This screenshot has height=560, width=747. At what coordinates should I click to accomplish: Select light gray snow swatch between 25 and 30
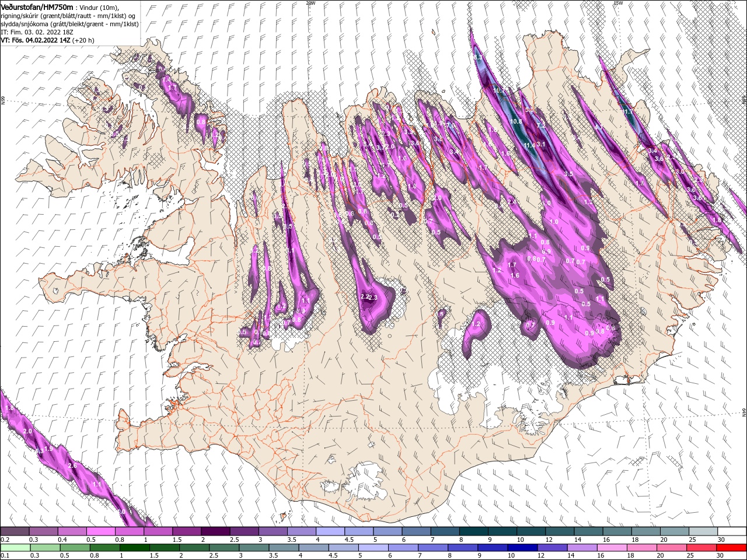coord(703,531)
